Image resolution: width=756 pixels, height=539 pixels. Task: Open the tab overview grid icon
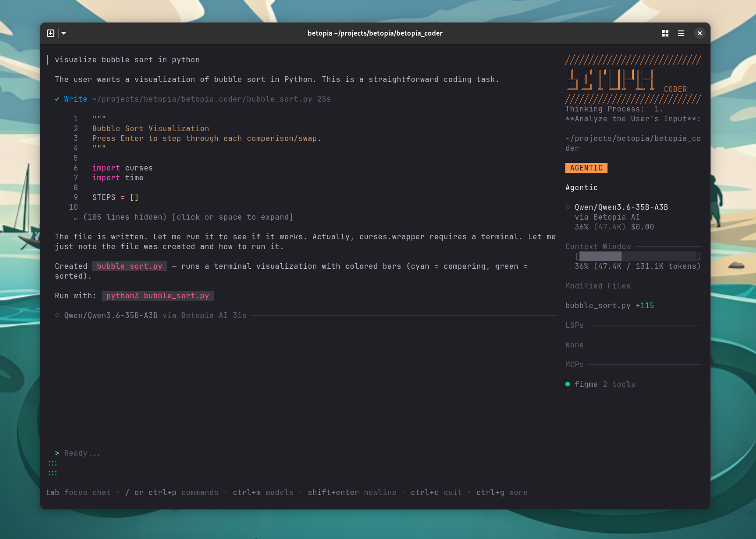click(x=665, y=33)
